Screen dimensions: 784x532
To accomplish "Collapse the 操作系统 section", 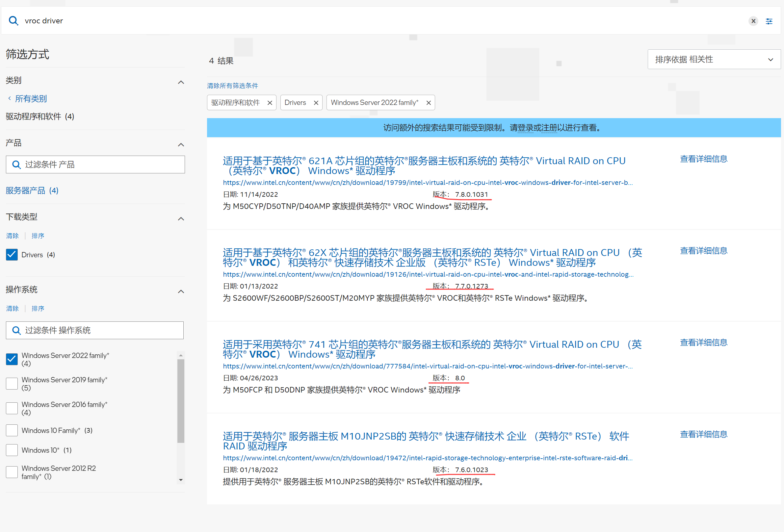I will click(181, 291).
